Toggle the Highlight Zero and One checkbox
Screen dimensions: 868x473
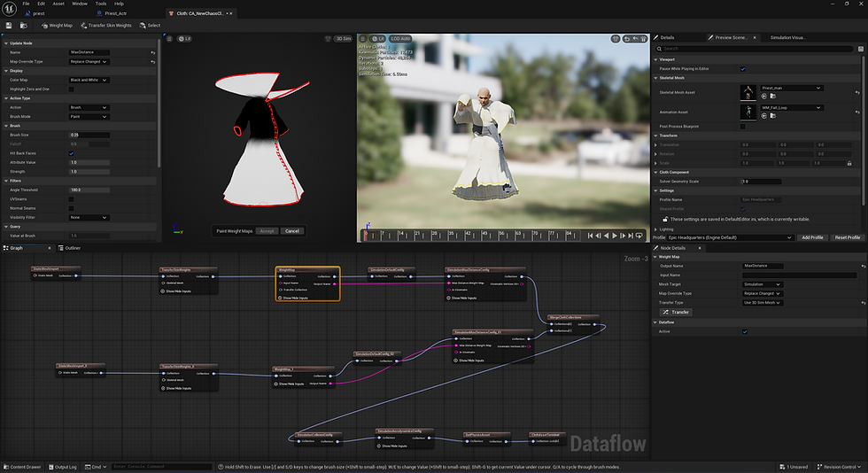(71, 89)
